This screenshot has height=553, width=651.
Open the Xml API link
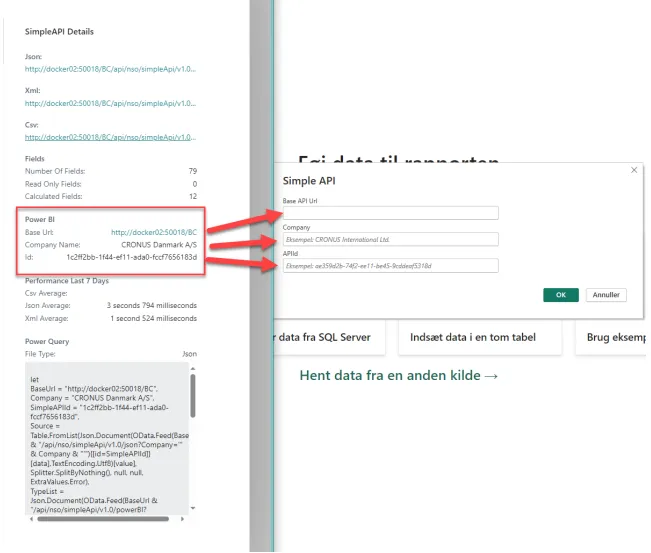tap(110, 103)
